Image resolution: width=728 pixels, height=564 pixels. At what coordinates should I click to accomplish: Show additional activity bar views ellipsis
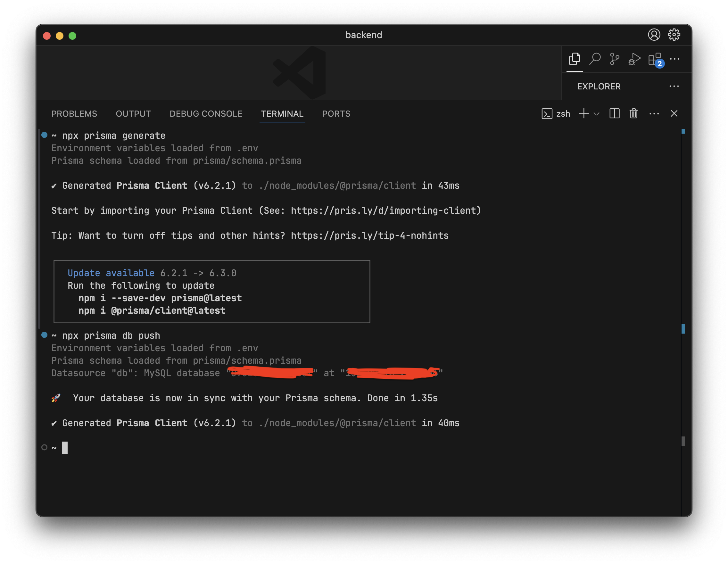(675, 59)
